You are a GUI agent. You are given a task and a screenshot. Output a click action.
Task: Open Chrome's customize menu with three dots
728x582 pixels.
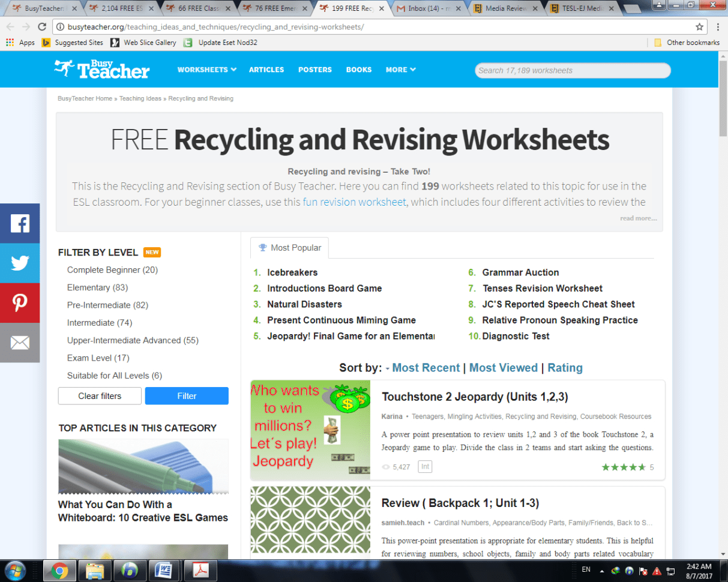tap(718, 26)
